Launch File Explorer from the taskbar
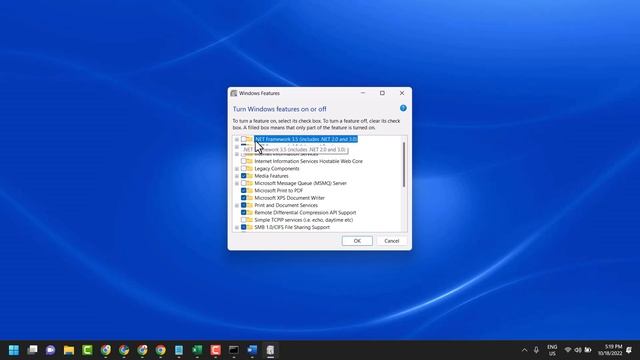 tap(69, 350)
